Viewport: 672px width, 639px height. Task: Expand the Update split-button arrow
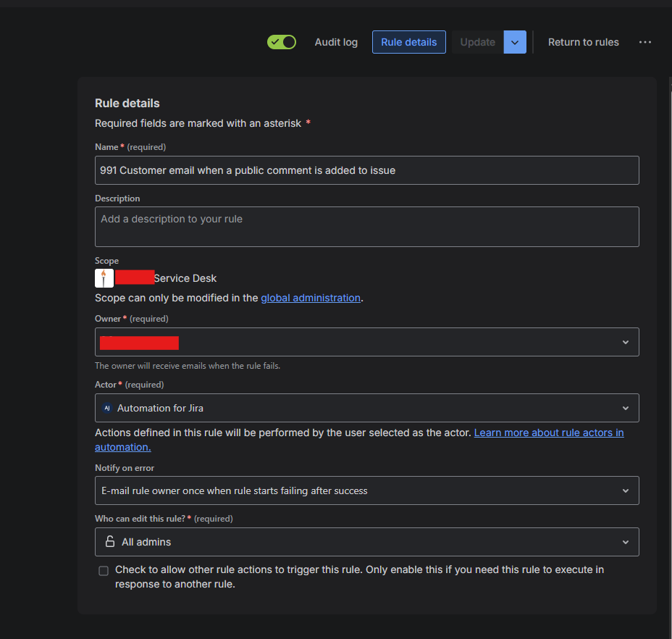514,42
